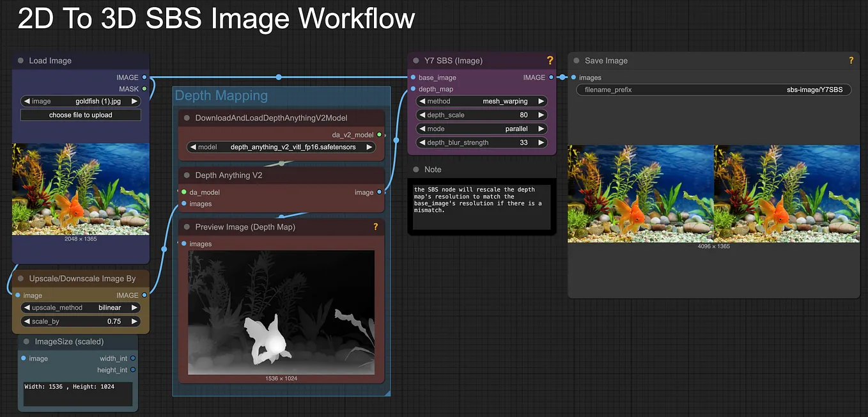Viewport: 868px width, 417px height.
Task: Open the Preview Image node help icon
Action: click(x=376, y=226)
